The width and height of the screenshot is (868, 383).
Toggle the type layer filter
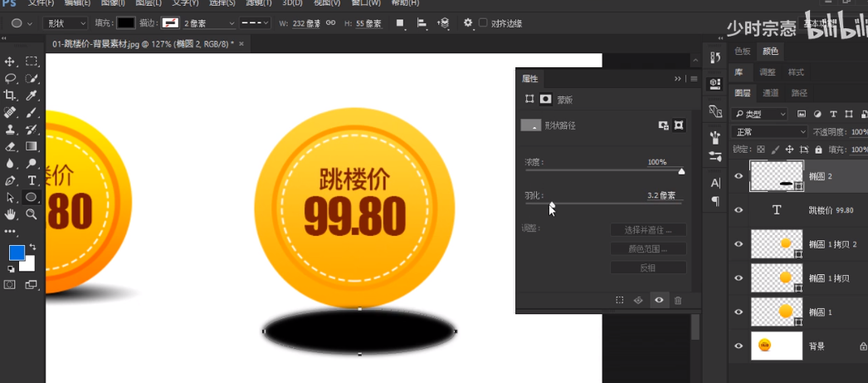pos(833,114)
